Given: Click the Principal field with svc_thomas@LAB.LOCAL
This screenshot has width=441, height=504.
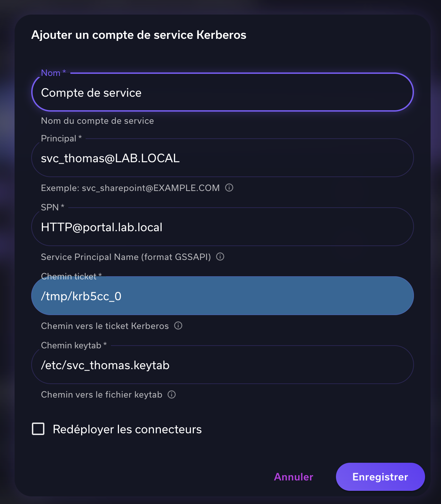Looking at the screenshot, I should pyautogui.click(x=222, y=158).
